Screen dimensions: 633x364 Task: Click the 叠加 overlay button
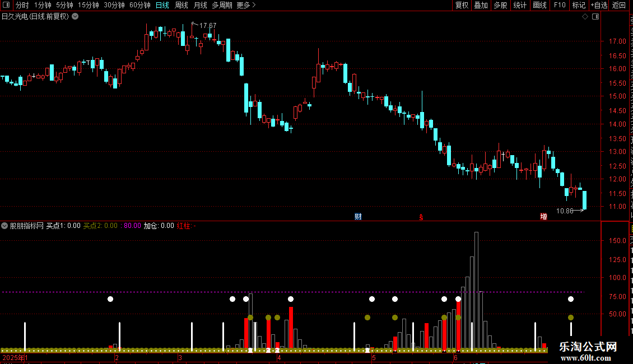pos(481,5)
